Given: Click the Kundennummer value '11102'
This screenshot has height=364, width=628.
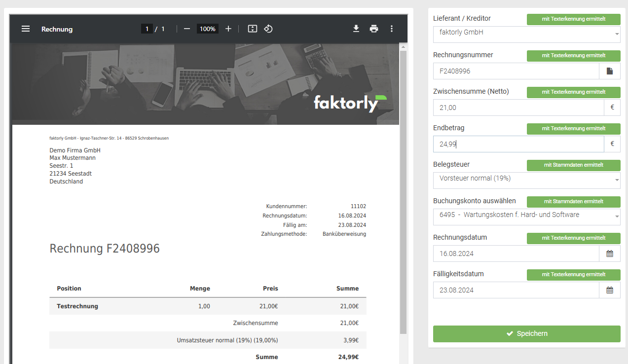Looking at the screenshot, I should [x=358, y=207].
